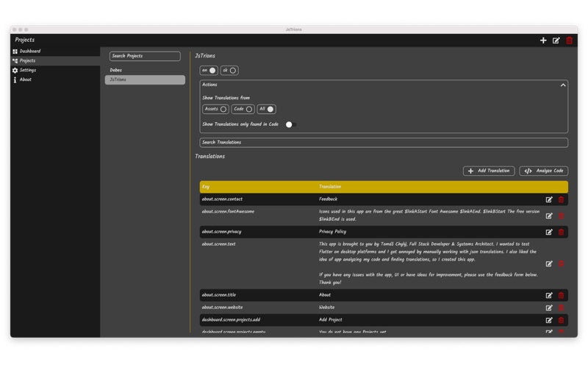Delete the about.screen.contact translation

click(x=561, y=199)
